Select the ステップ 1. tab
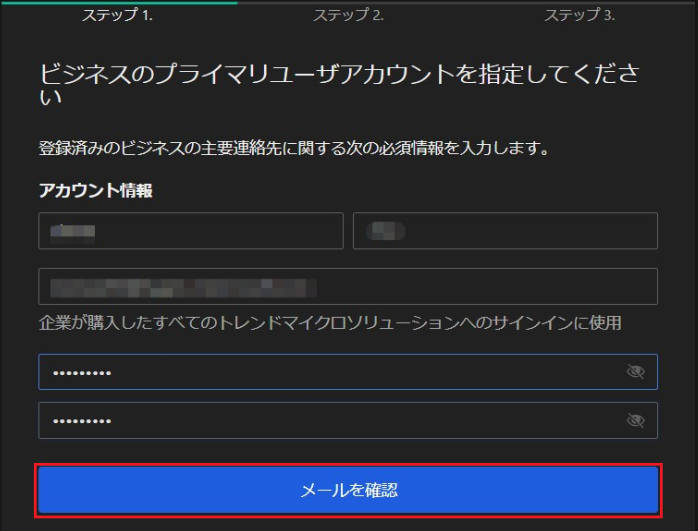 118,15
